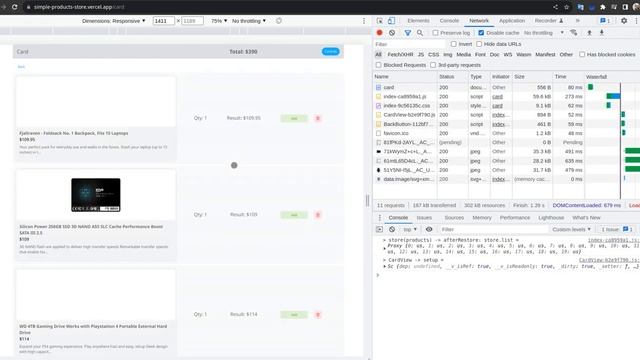Clear the network log

click(x=392, y=33)
